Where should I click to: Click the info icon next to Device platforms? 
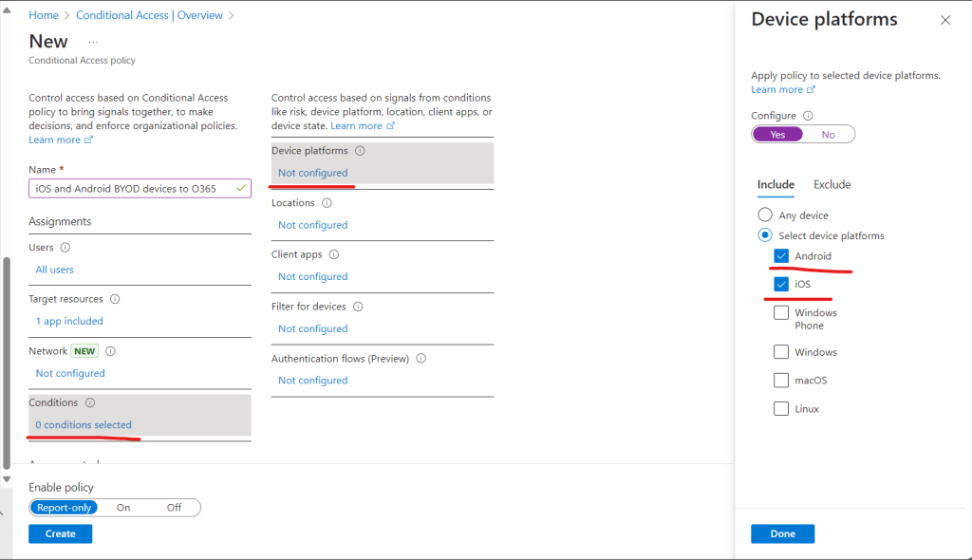360,151
